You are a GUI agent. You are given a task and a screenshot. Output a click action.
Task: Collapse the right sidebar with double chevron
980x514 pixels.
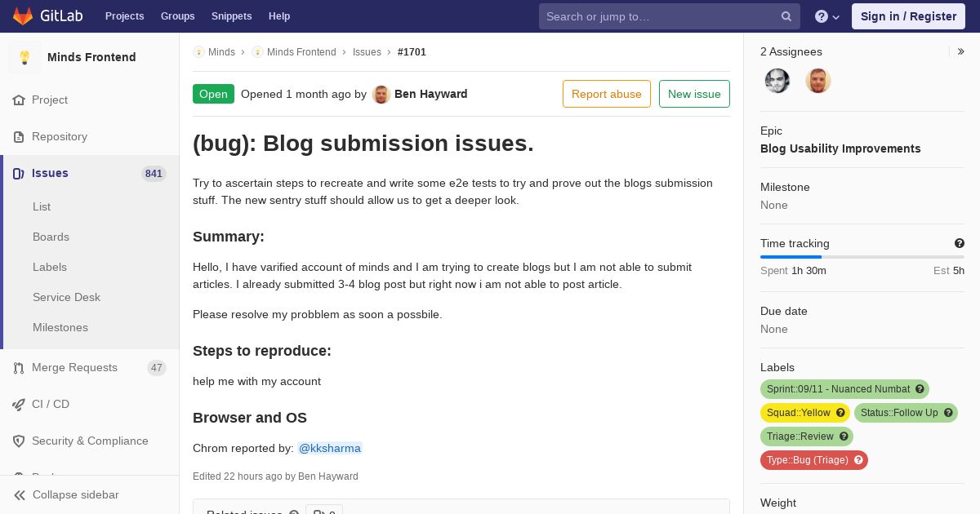(961, 51)
